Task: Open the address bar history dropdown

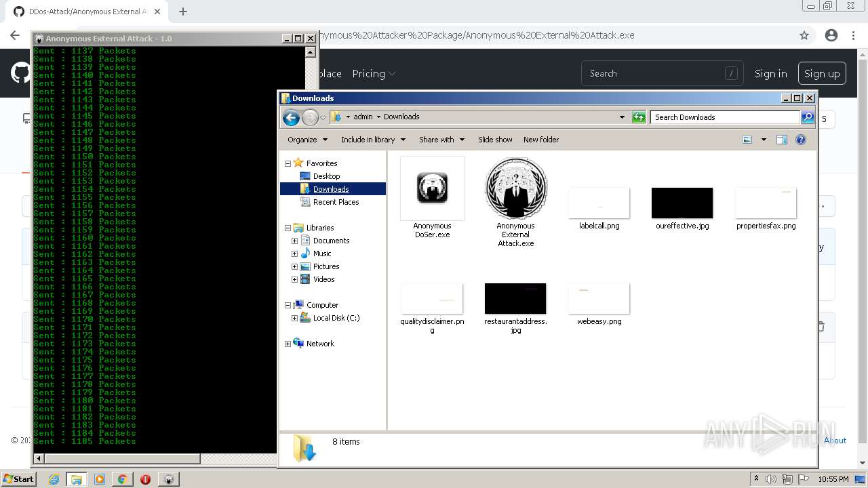Action: pos(622,117)
